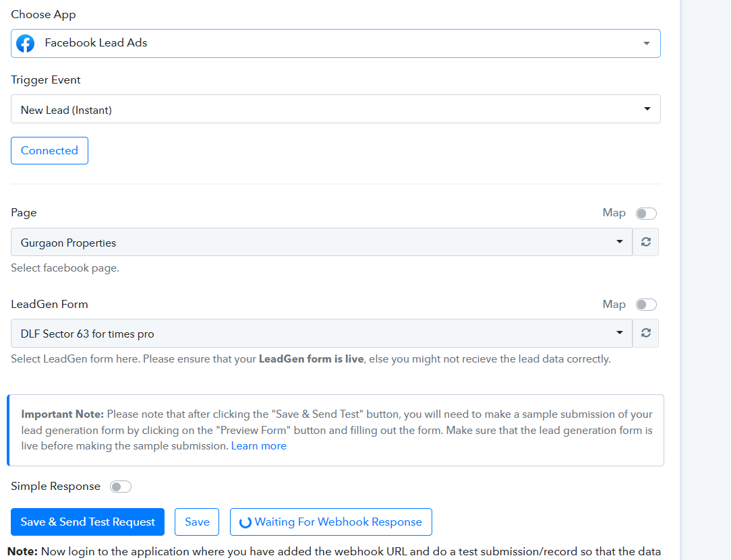Click the 'Simple Response' label
The width and height of the screenshot is (731, 560).
55,487
